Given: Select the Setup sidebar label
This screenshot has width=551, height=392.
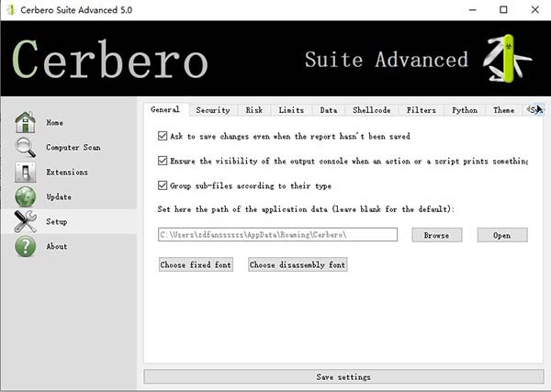Looking at the screenshot, I should [56, 221].
